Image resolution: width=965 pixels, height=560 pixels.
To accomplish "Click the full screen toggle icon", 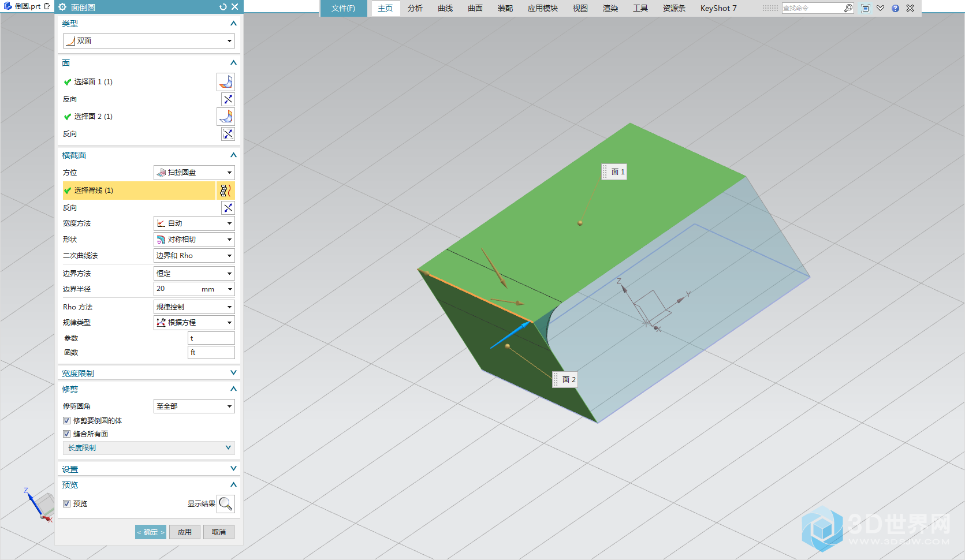I will (x=865, y=8).
